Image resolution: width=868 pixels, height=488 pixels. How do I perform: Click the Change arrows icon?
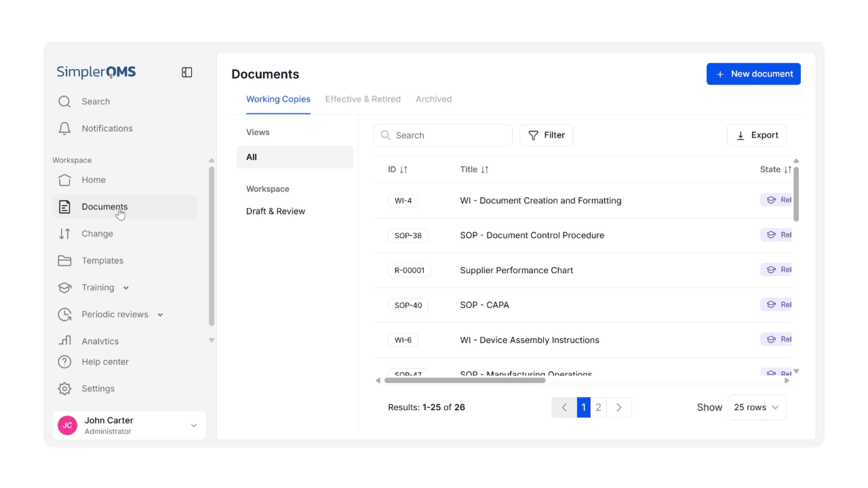click(64, 234)
